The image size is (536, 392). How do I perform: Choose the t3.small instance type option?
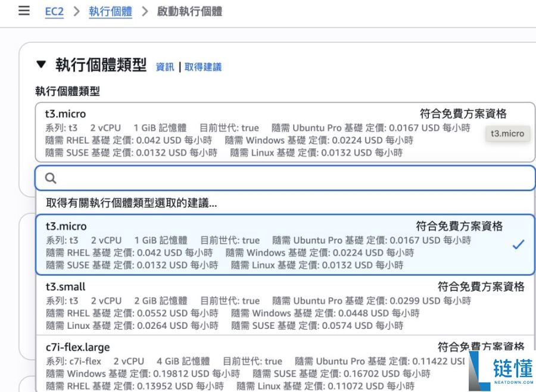pos(285,305)
